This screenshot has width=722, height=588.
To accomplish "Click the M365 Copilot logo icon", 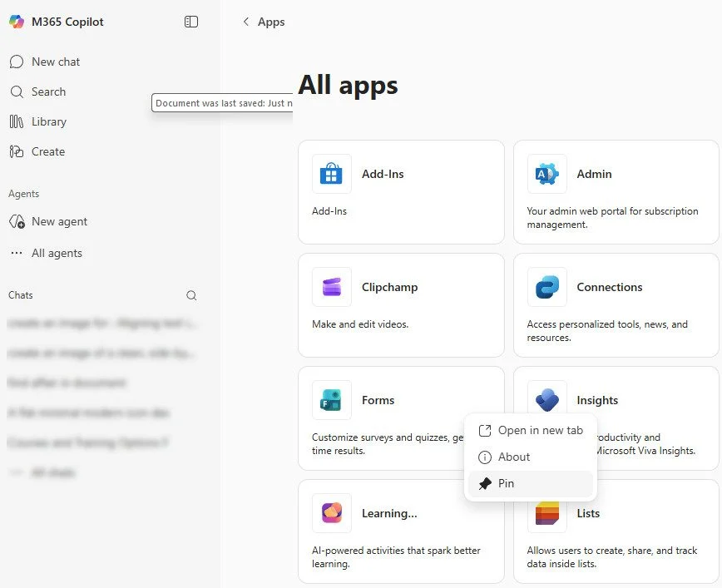I will 17,22.
